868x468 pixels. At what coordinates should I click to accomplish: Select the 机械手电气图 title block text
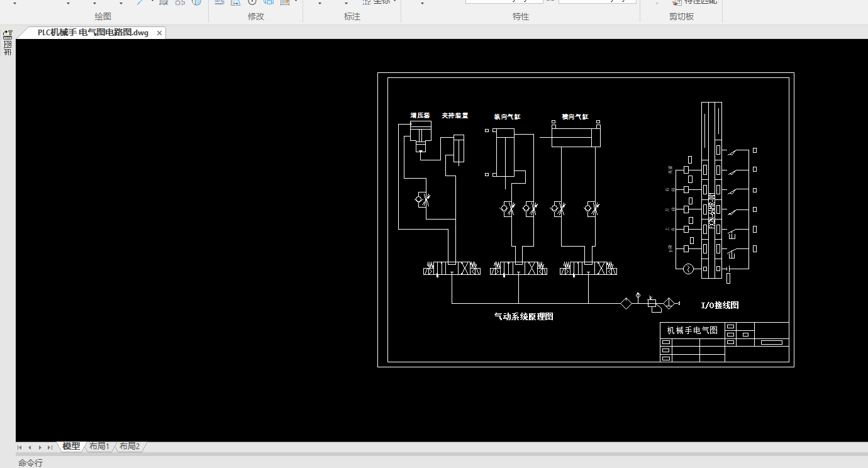pyautogui.click(x=693, y=330)
